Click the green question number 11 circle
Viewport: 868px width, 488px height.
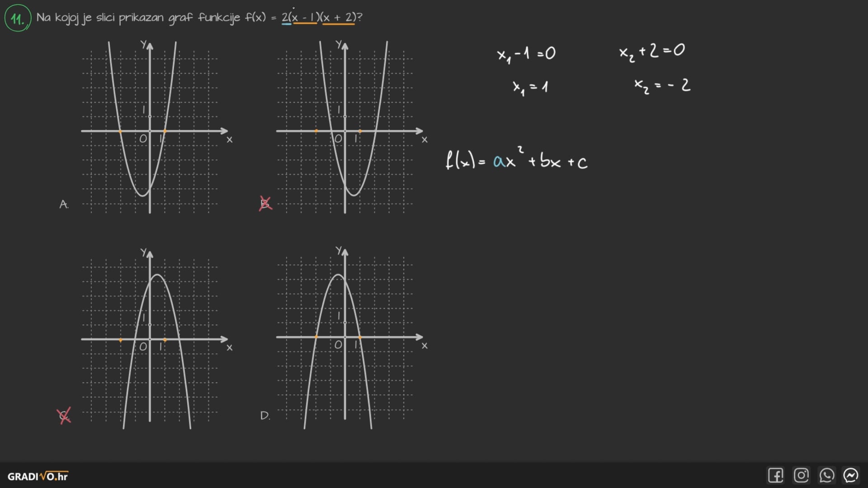18,19
